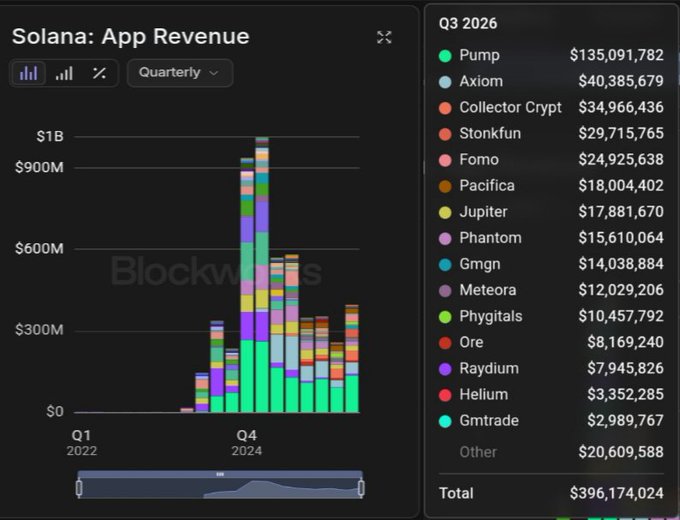
Task: Click the Phygitals label
Action: [x=491, y=317]
